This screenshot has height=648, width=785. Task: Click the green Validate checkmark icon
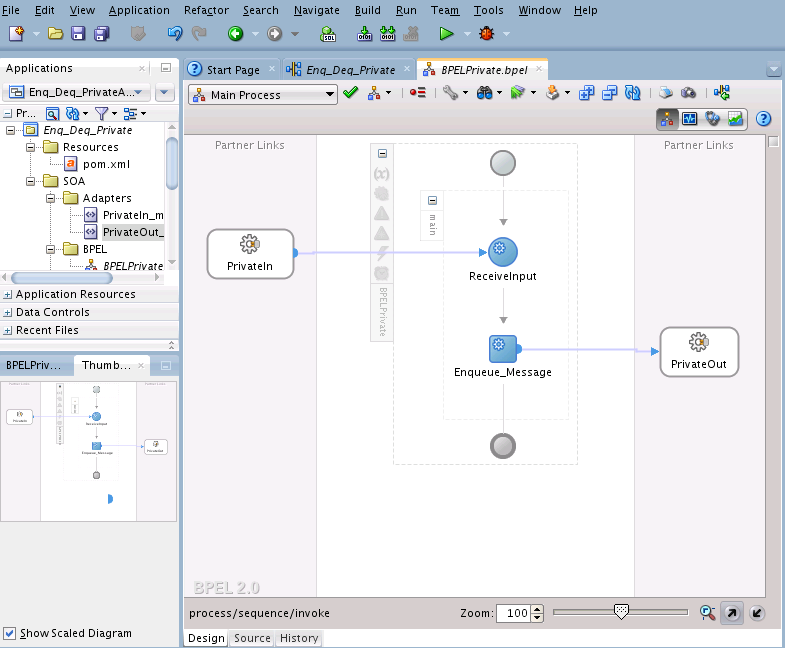350,94
